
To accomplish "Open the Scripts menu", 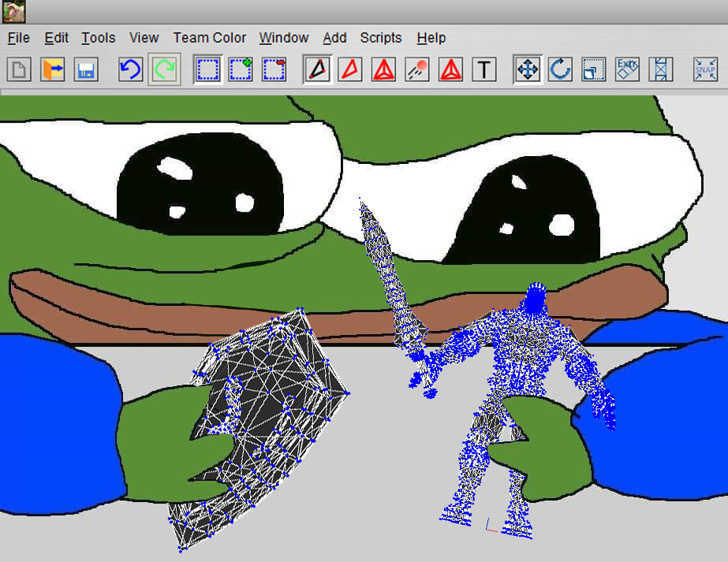I will (x=381, y=38).
